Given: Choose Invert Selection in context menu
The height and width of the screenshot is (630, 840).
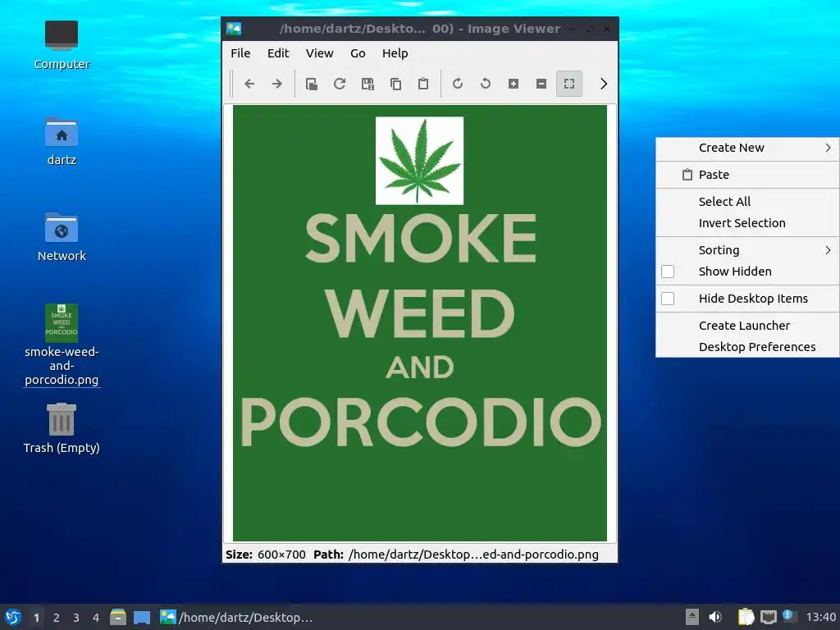Looking at the screenshot, I should pyautogui.click(x=747, y=223).
